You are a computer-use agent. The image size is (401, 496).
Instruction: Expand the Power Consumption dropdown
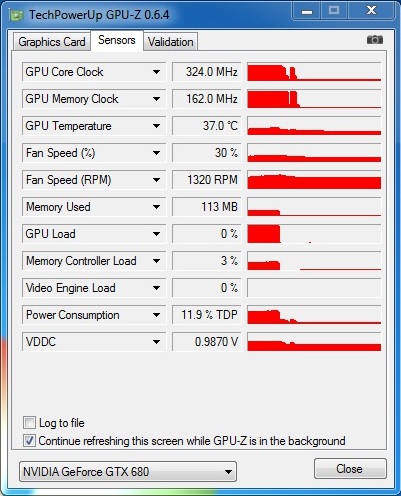[x=156, y=315]
